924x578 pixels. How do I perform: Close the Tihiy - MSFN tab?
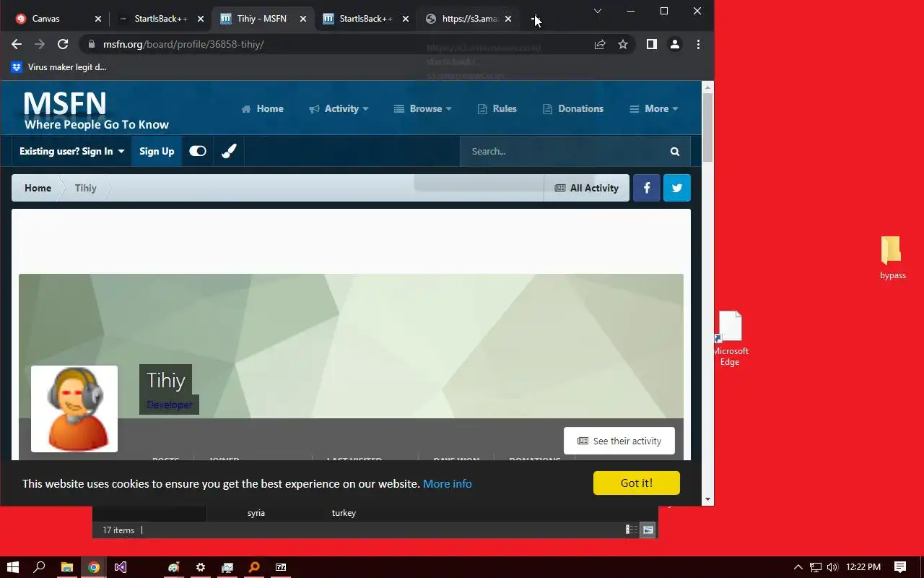coord(303,19)
